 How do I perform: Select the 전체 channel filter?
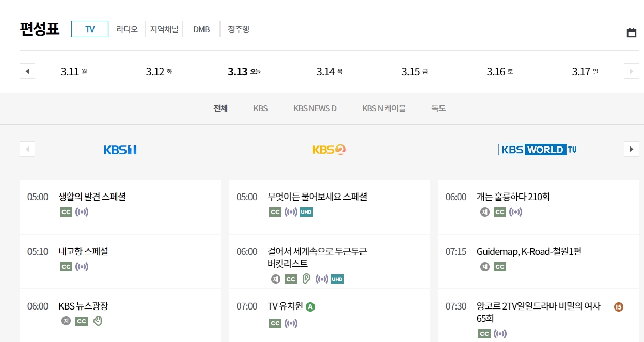221,108
